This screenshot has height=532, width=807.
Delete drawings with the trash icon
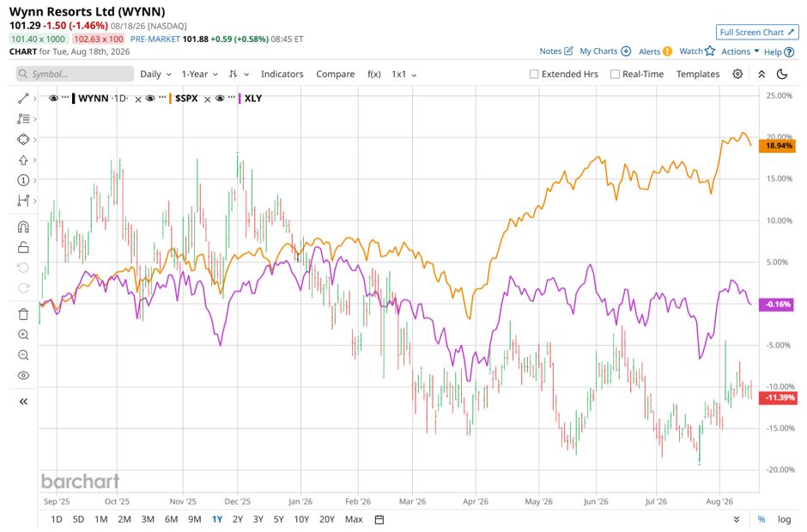click(23, 314)
